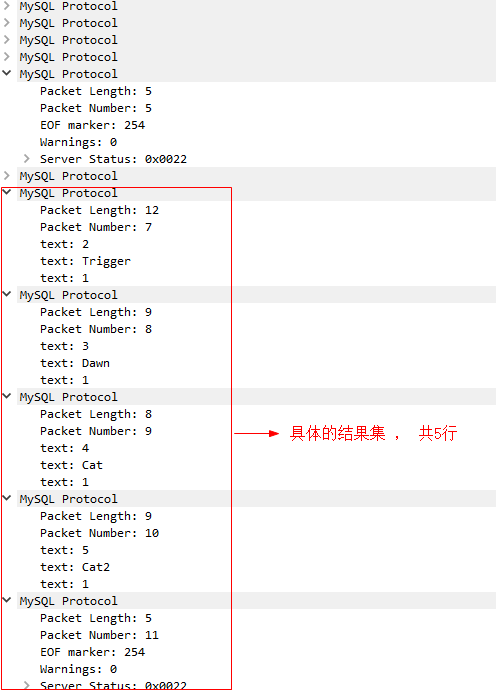Select the text: Dawn row
Viewport: 496px width, 693px height.
click(75, 363)
